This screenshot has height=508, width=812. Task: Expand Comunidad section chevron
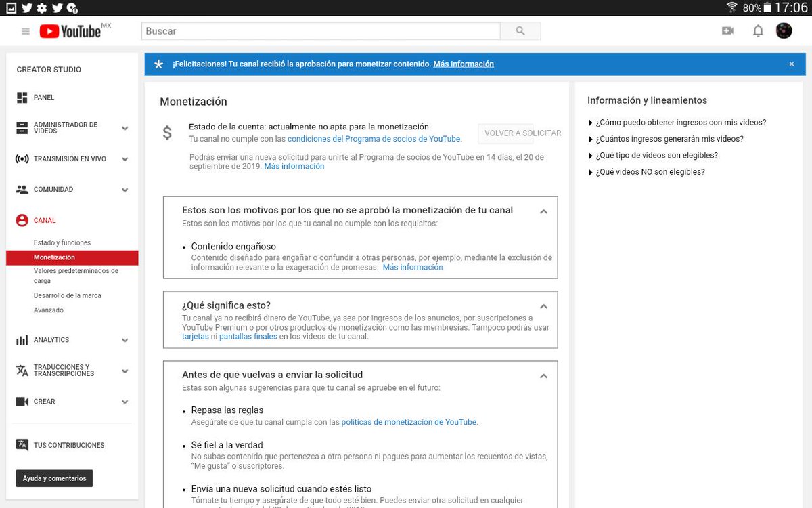125,190
